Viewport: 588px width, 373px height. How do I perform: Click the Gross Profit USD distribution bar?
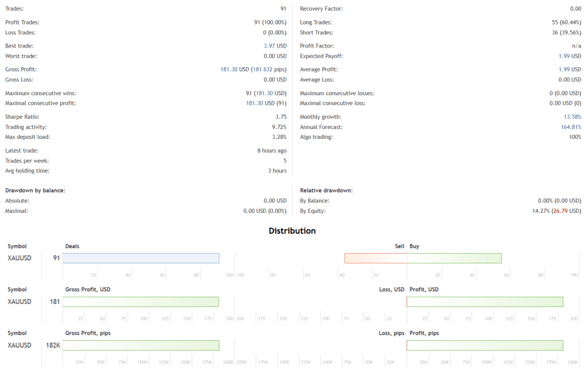(141, 301)
